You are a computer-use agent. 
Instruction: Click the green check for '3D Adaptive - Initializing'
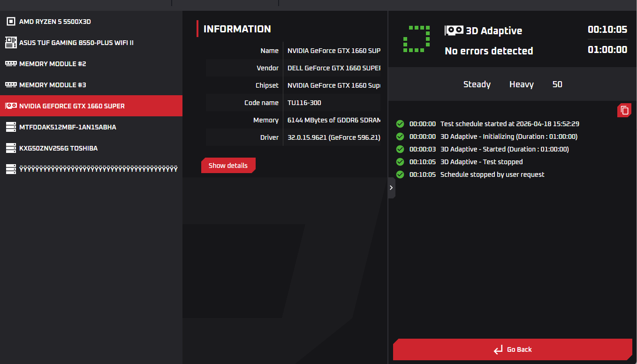pyautogui.click(x=400, y=136)
